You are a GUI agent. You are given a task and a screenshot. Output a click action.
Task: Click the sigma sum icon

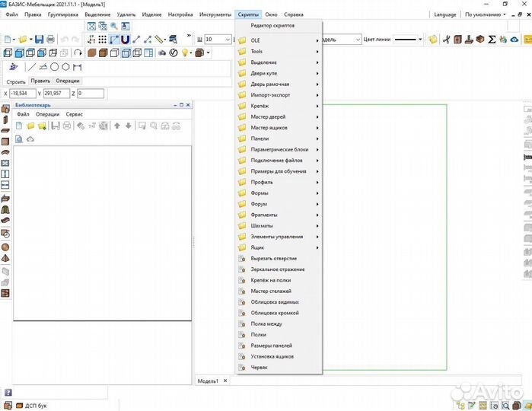coord(492,39)
